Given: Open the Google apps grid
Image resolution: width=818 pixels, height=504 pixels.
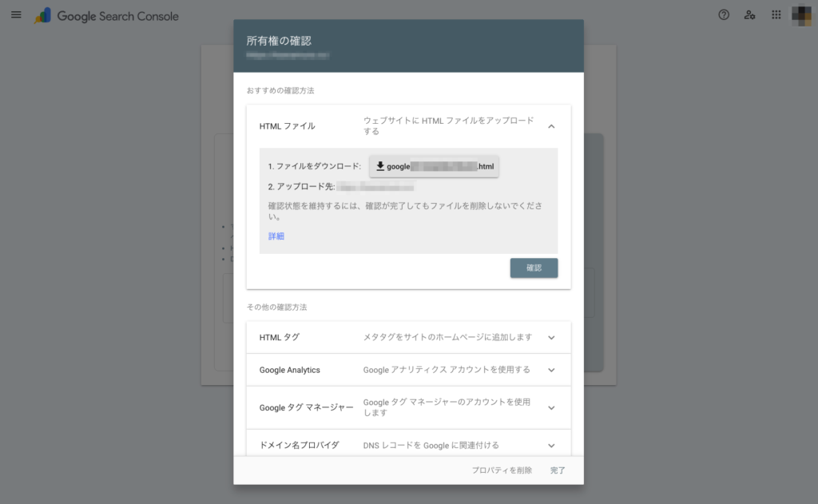Looking at the screenshot, I should tap(775, 14).
